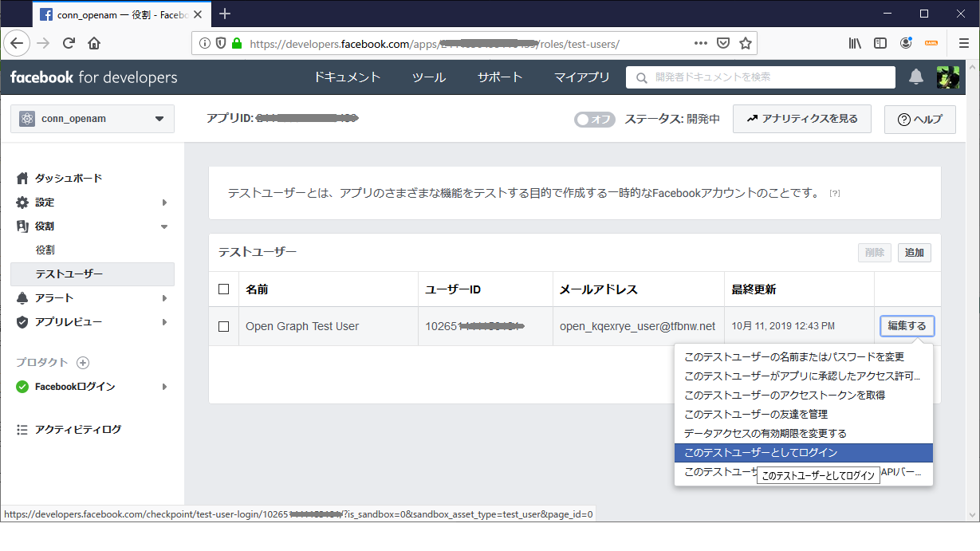Open the conn_openam app selector dropdown

coord(92,118)
